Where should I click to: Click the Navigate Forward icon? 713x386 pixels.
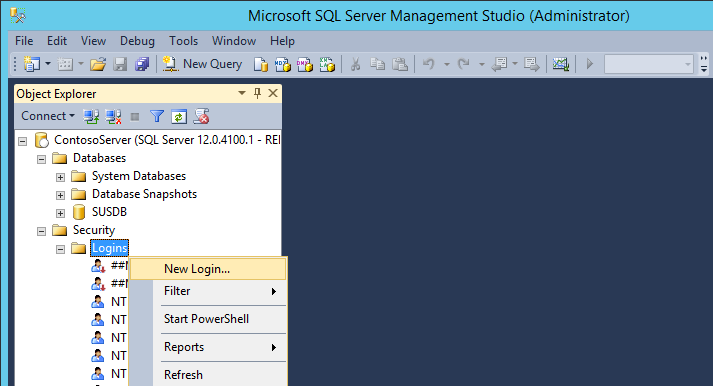coord(531,64)
